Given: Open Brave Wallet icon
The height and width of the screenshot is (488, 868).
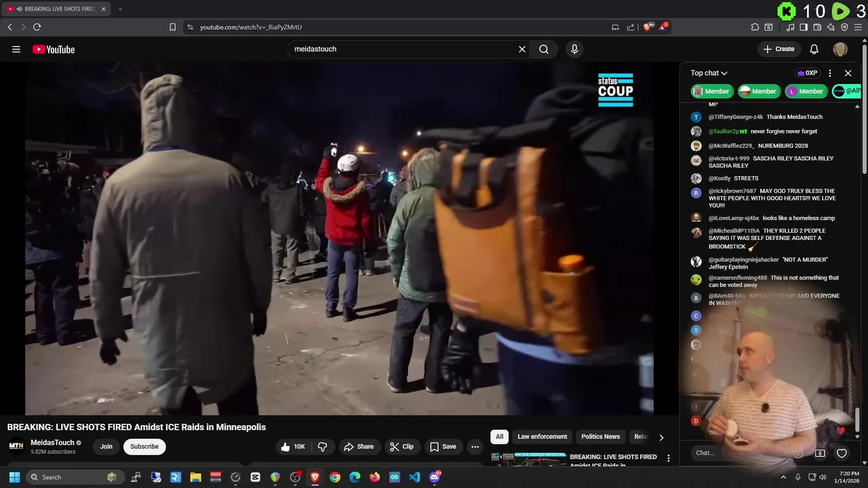Looking at the screenshot, I should tap(817, 27).
